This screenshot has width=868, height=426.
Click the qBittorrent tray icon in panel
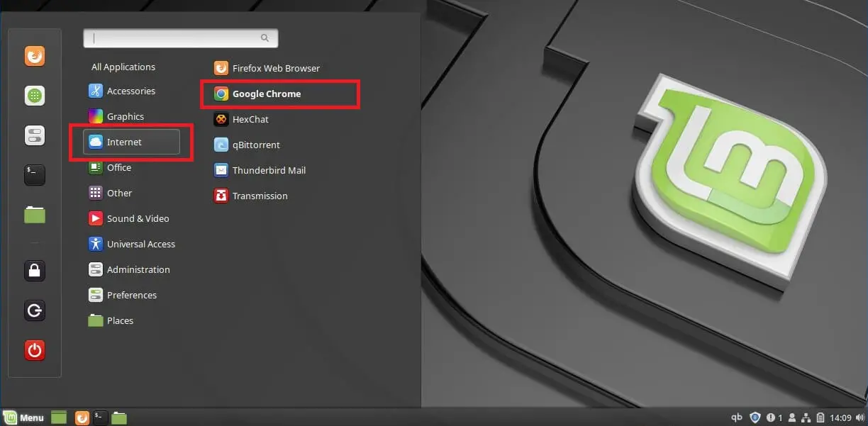[x=737, y=417]
